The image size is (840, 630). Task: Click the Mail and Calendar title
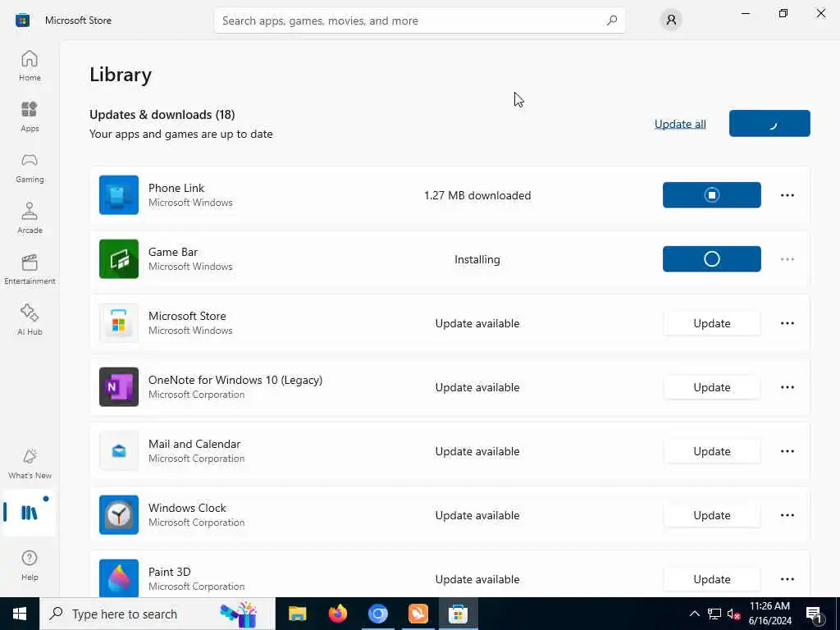(194, 444)
